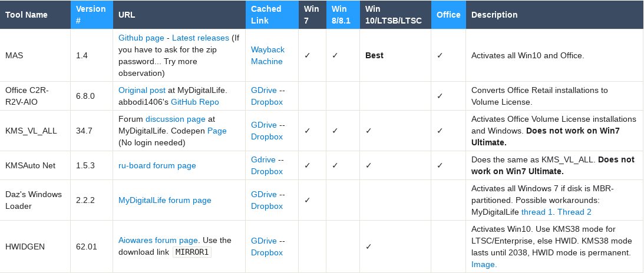Viewport: 644px width, 273px height.
Task: Click KMSAuto Net row Win 10 checkmark
Action: 368,165
